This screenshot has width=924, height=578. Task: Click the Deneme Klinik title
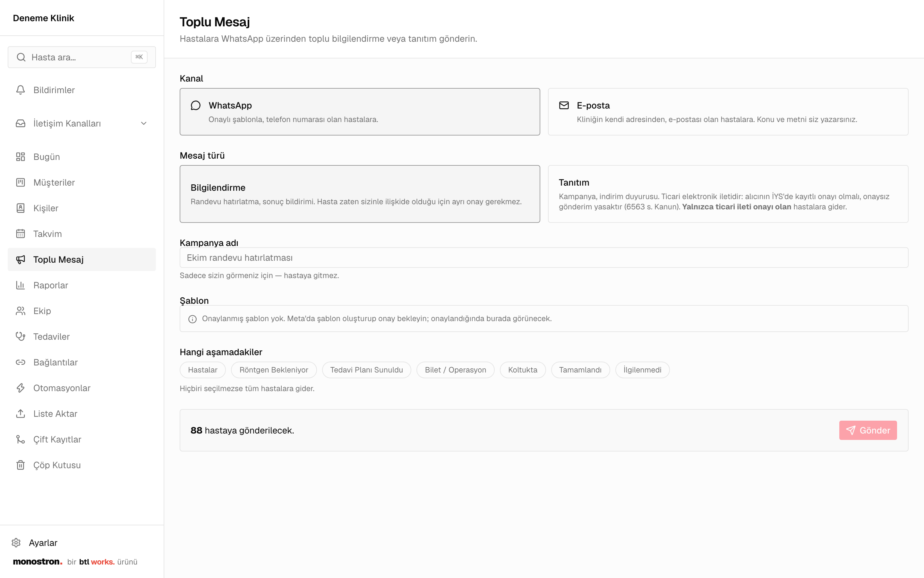(x=44, y=18)
